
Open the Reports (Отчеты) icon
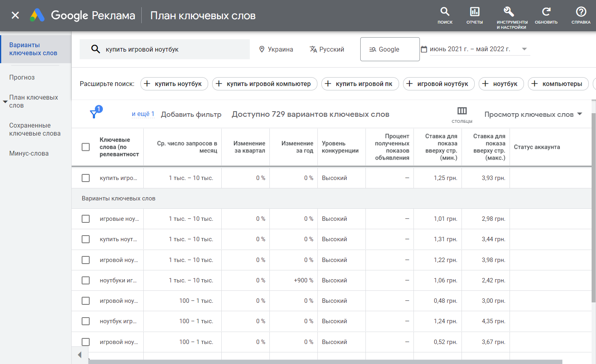pyautogui.click(x=474, y=12)
